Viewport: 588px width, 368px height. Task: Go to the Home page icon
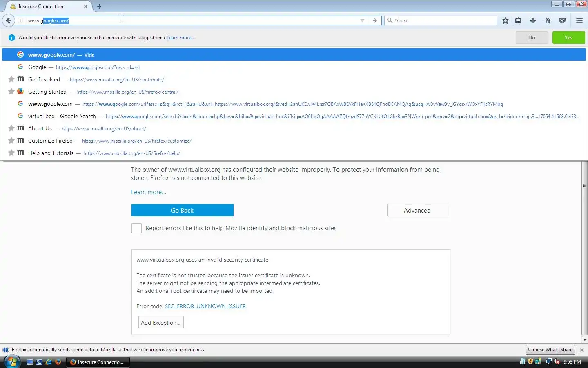(x=548, y=20)
